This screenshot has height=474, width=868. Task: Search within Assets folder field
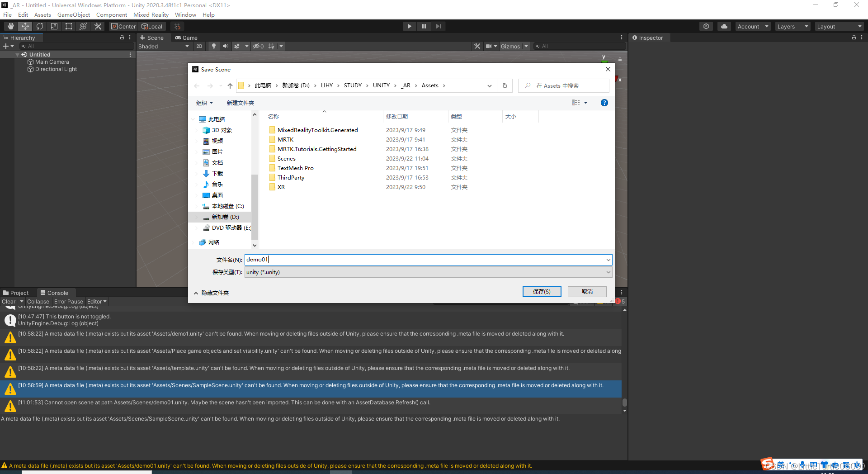point(563,86)
